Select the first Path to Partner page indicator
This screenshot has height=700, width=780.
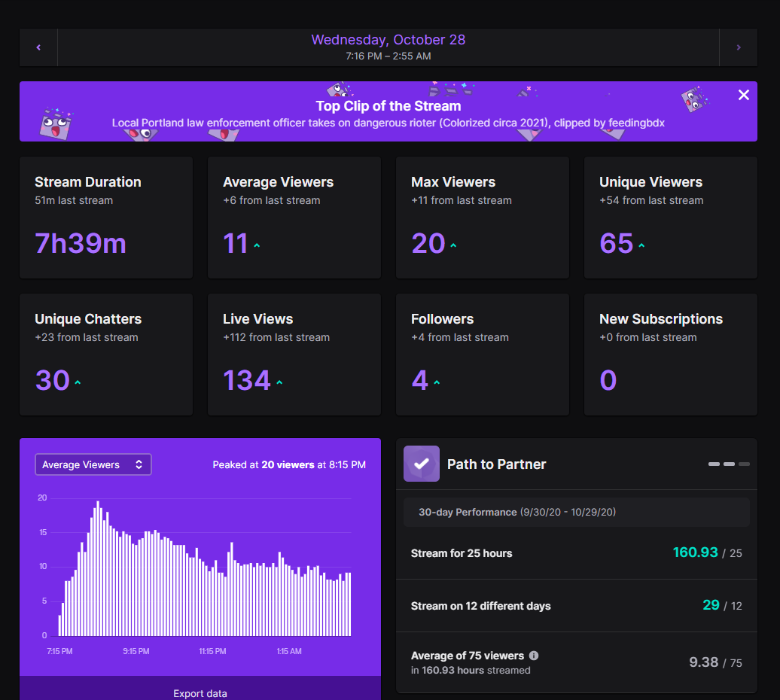(714, 464)
